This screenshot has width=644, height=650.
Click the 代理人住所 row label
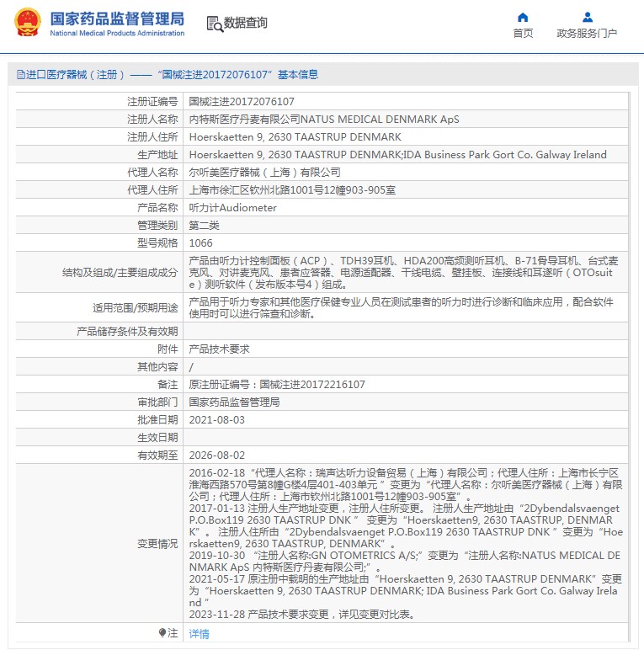[152, 190]
